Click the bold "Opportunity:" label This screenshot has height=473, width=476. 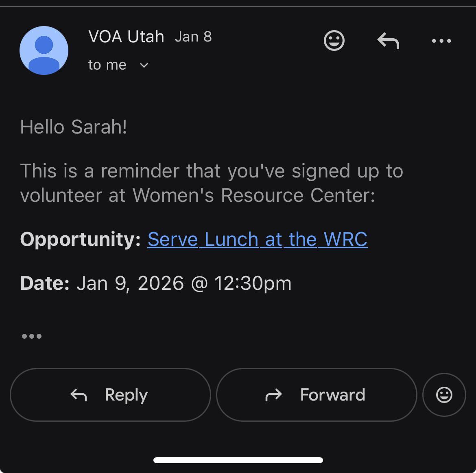click(x=80, y=239)
